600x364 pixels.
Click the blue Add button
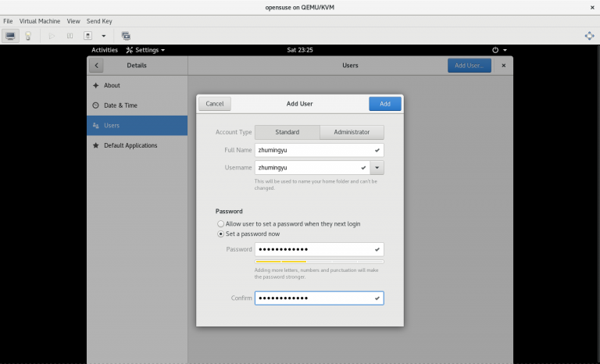pos(384,104)
